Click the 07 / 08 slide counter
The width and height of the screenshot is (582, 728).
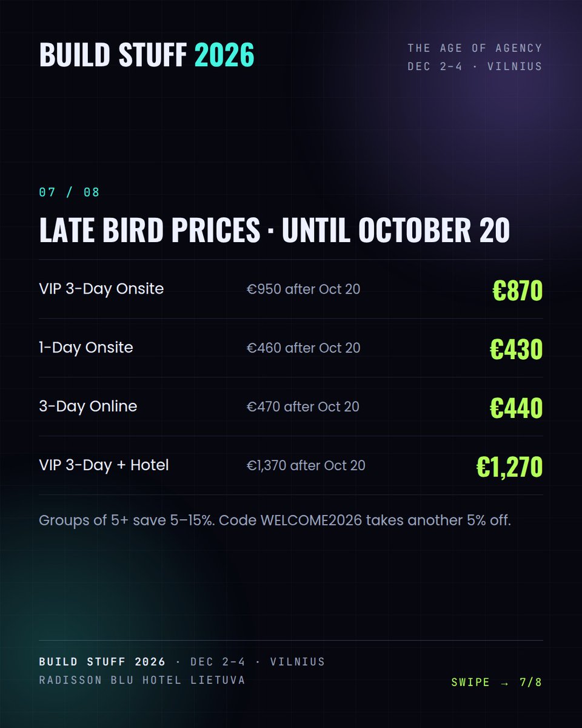click(x=69, y=192)
